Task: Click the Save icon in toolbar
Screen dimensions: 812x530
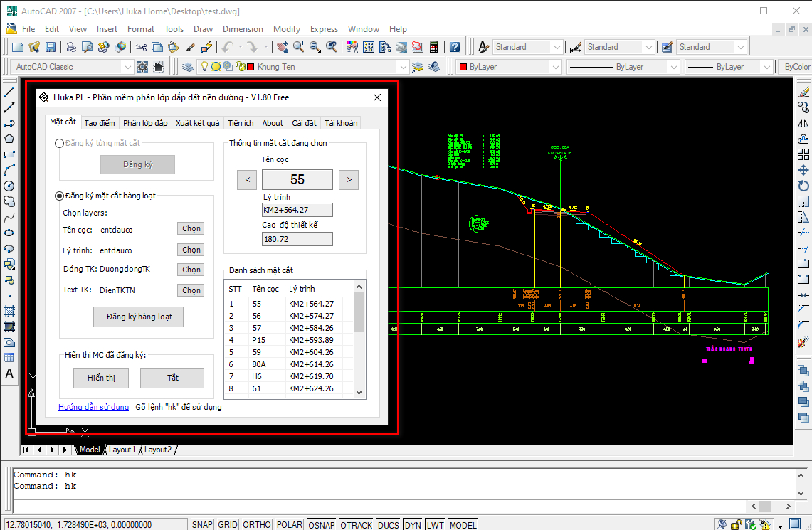Action: [51, 47]
